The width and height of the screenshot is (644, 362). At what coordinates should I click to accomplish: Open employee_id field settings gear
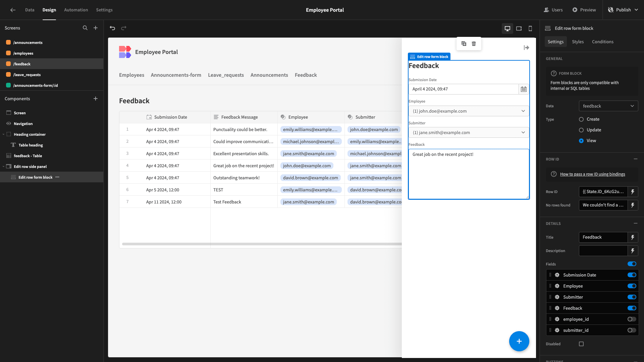[x=557, y=319]
